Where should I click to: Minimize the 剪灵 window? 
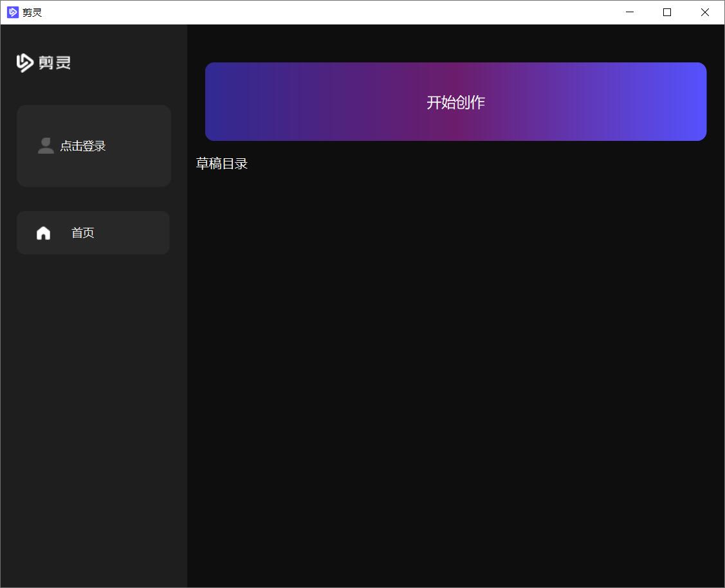point(629,12)
